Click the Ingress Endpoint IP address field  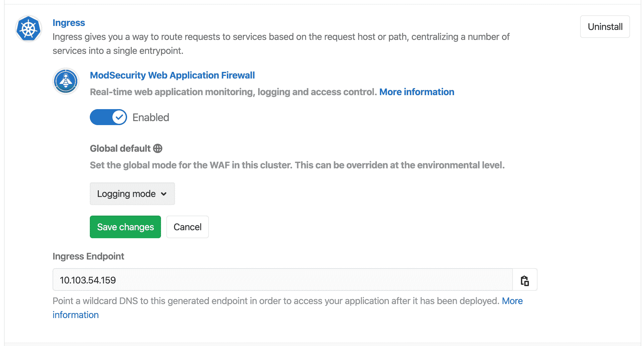(282, 280)
